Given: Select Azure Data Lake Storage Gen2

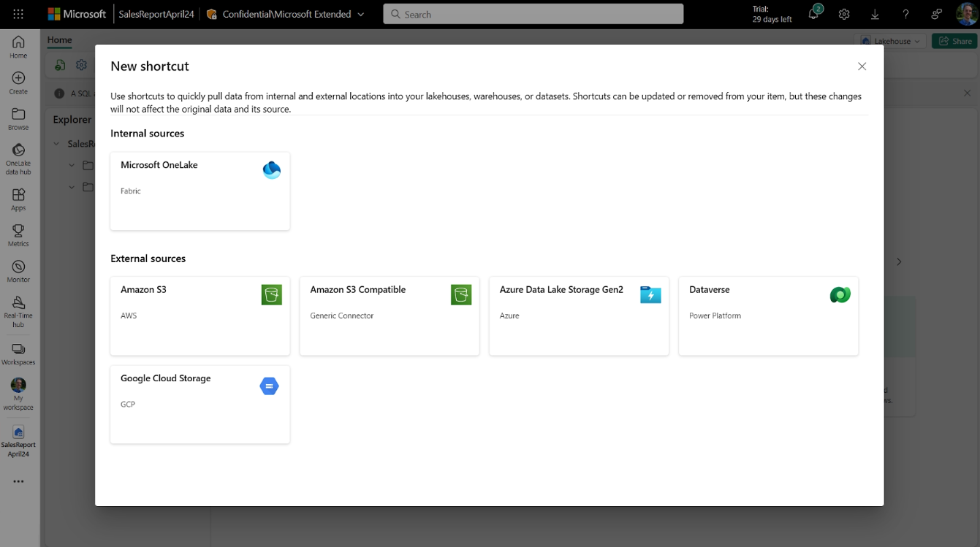Looking at the screenshot, I should 578,315.
